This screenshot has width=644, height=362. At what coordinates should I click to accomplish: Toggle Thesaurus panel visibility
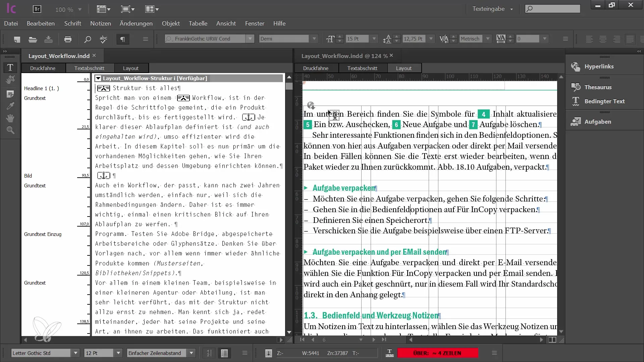598,86
